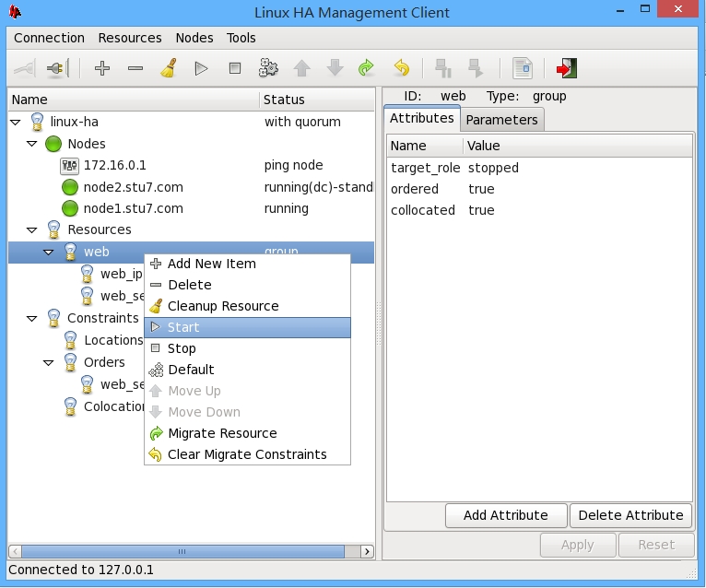Choose Add New Item in context menu
This screenshot has height=588, width=706.
pyautogui.click(x=247, y=264)
